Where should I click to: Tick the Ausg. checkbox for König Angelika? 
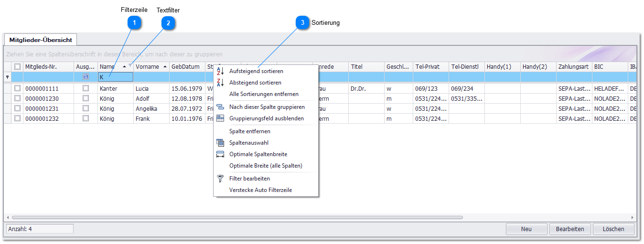[86, 108]
